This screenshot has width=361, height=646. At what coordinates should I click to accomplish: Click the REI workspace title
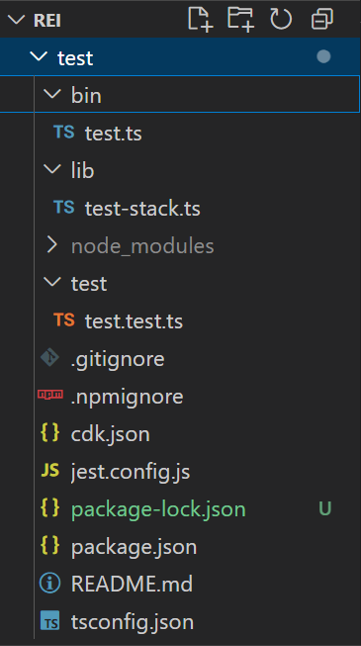pyautogui.click(x=47, y=21)
